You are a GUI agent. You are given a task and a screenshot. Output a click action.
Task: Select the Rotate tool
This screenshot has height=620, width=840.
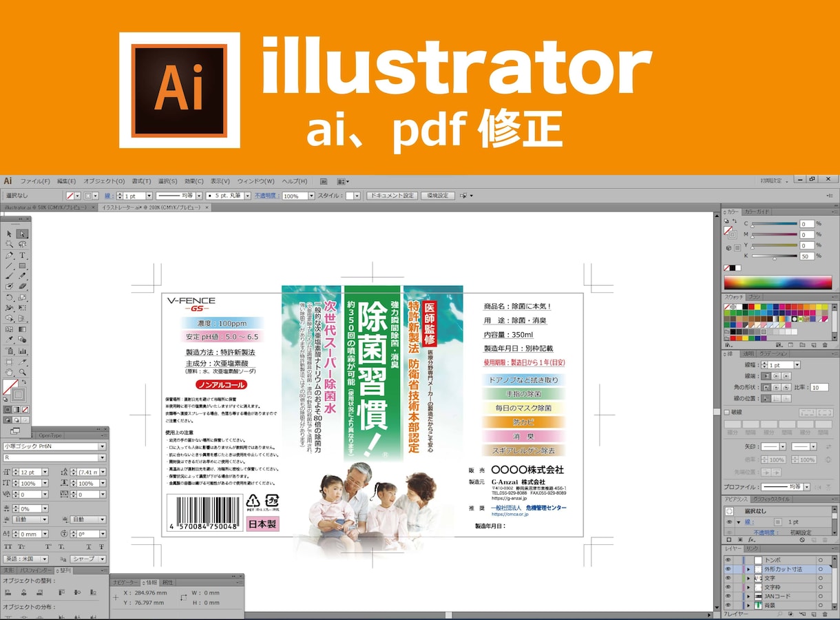(x=9, y=298)
